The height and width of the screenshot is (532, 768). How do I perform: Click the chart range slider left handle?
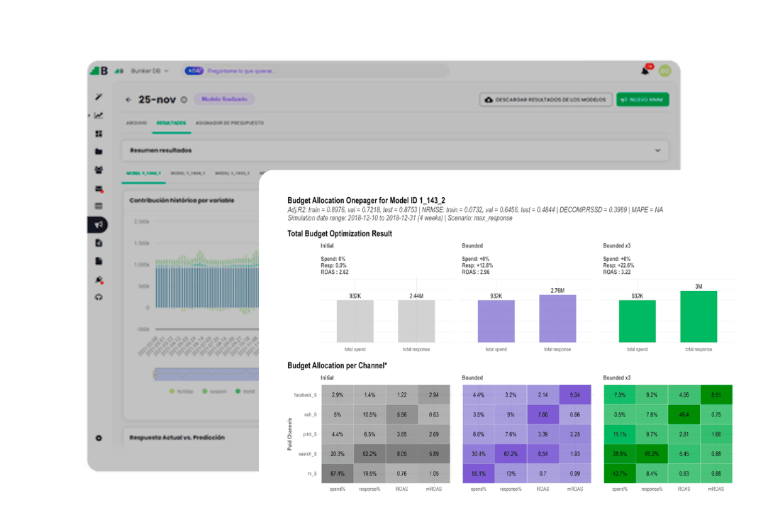click(x=155, y=375)
